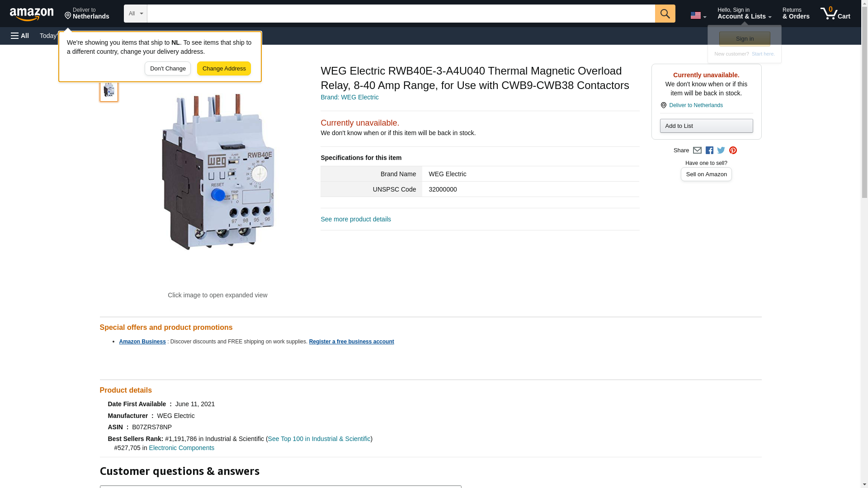Click the Don't Change button
Screen dimensions: 868x488
[x=168, y=69]
